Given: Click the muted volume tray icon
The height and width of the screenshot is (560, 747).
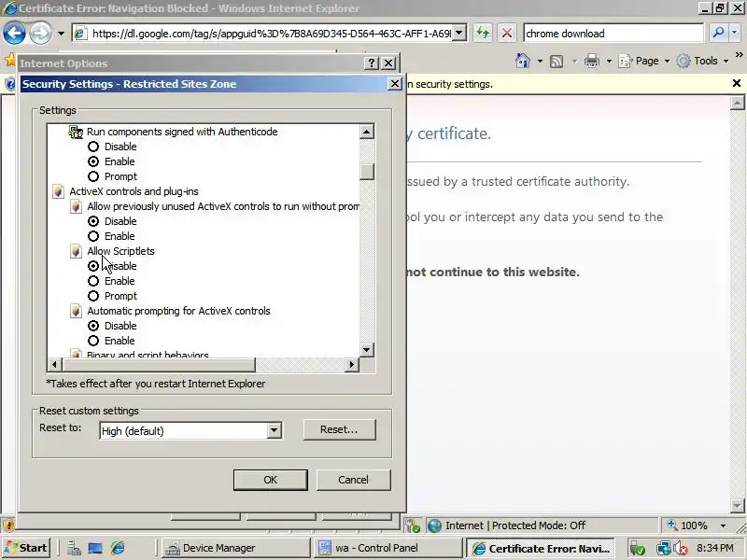Looking at the screenshot, I should click(x=680, y=549).
